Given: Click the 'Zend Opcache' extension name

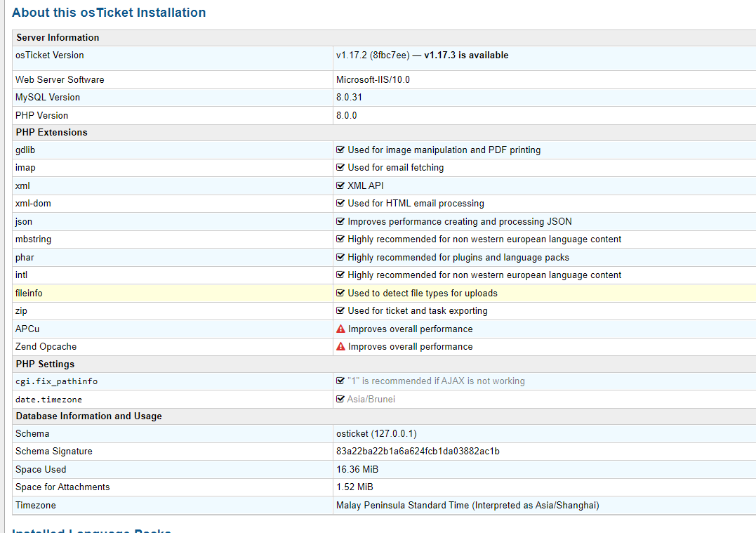Looking at the screenshot, I should pyautogui.click(x=46, y=346).
